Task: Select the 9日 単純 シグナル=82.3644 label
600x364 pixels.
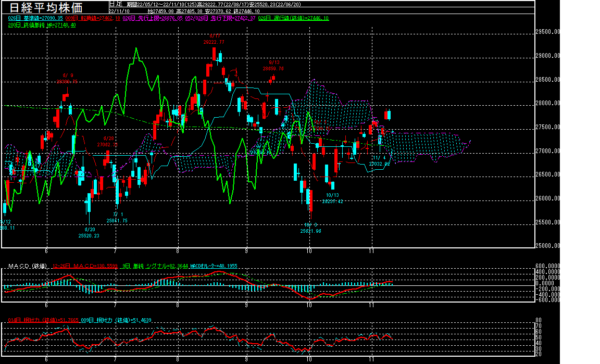Action: coord(155,266)
